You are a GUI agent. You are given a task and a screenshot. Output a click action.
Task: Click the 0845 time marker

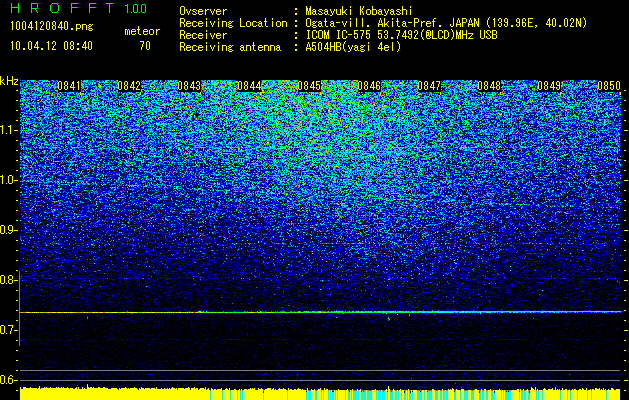coord(309,86)
